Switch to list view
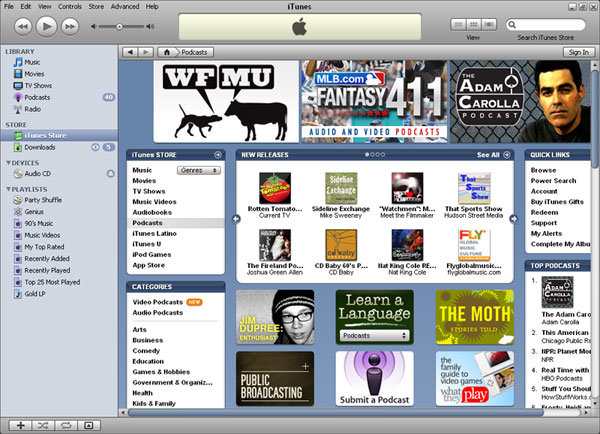This screenshot has height=434, width=600. (458, 24)
